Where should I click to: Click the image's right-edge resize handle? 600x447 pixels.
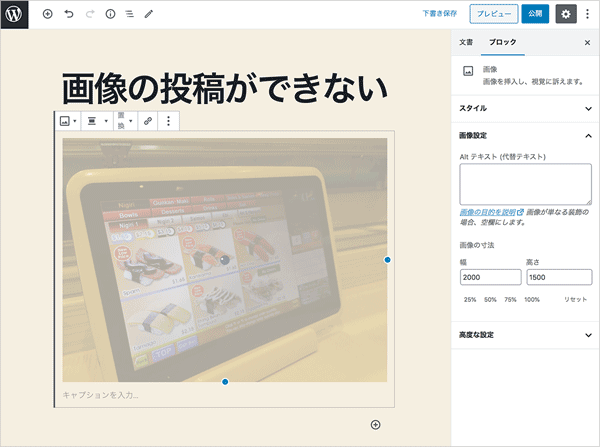[387, 260]
